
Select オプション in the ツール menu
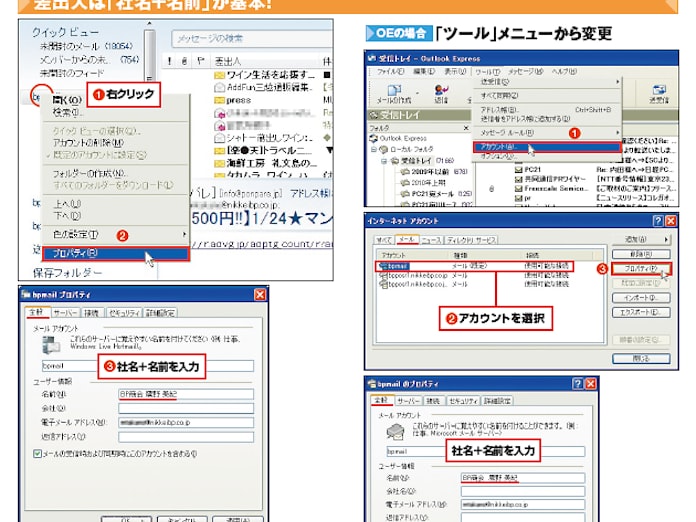pos(498,156)
